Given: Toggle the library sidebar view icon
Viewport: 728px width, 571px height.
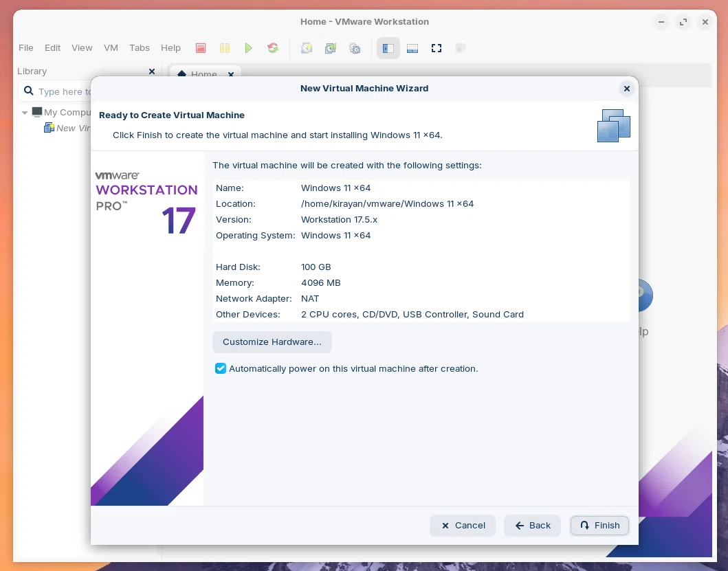Looking at the screenshot, I should pos(388,48).
